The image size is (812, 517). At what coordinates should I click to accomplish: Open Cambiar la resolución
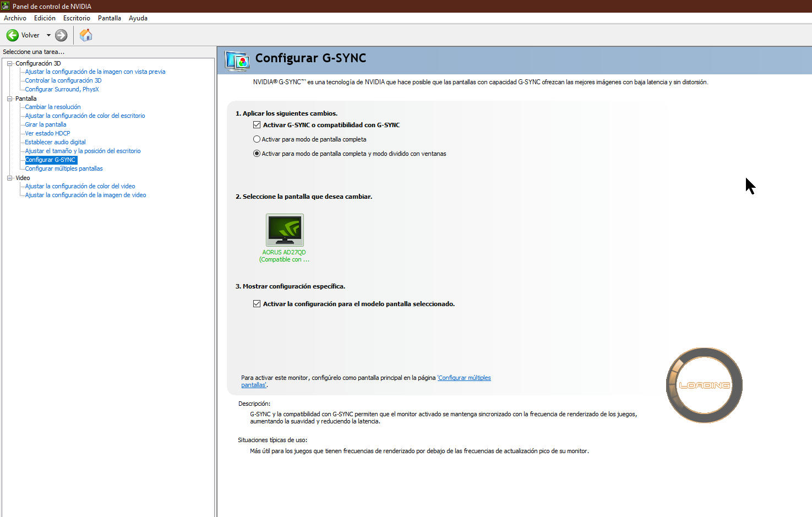tap(53, 107)
